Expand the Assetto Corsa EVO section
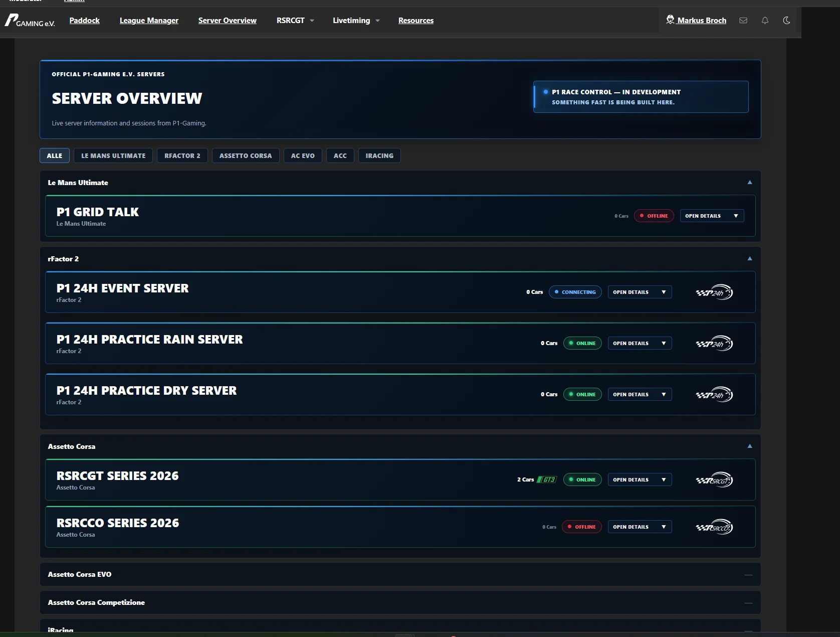 point(748,575)
